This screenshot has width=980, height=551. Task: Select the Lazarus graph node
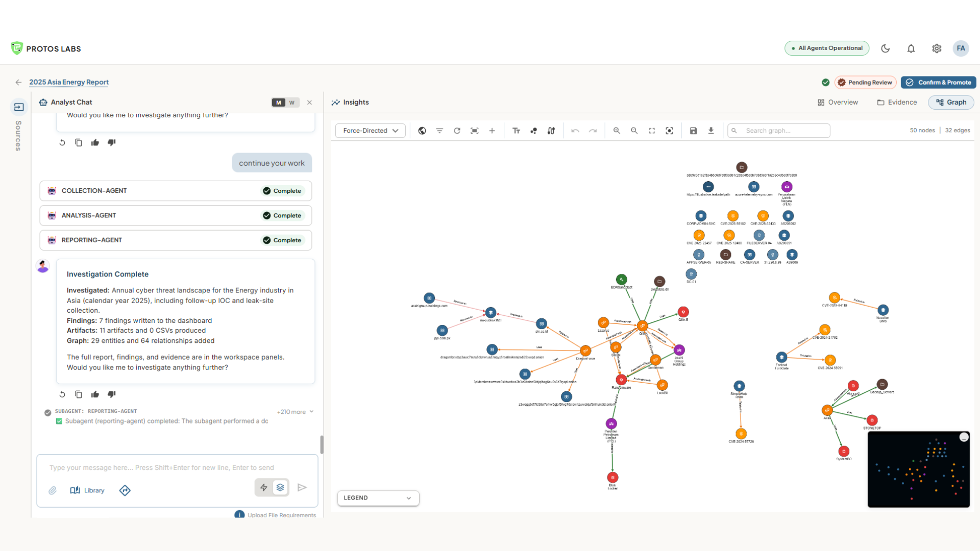[x=603, y=322]
